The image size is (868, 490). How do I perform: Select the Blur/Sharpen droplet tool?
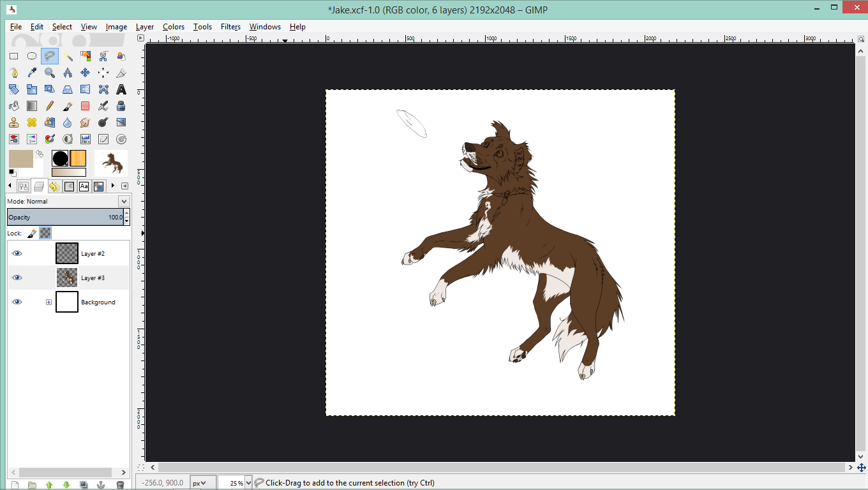tap(67, 122)
